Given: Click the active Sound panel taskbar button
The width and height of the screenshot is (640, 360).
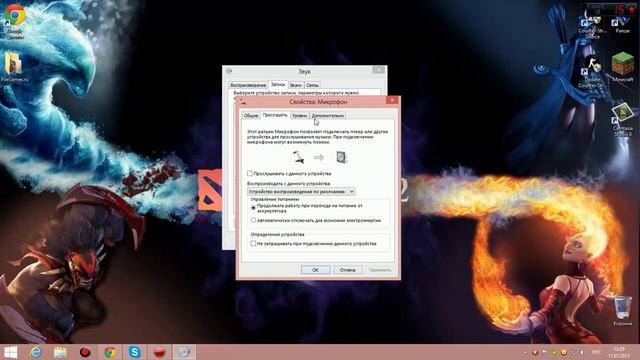Looking at the screenshot, I should point(184,352).
